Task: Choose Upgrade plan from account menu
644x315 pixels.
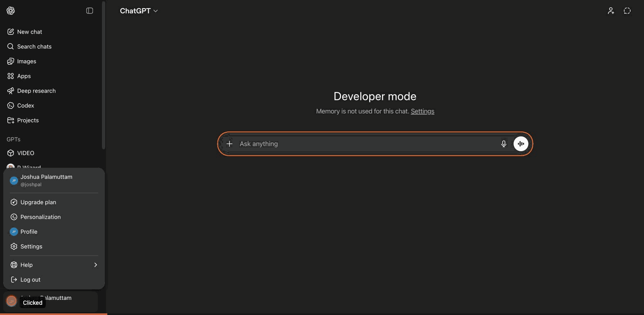Action: click(x=54, y=202)
